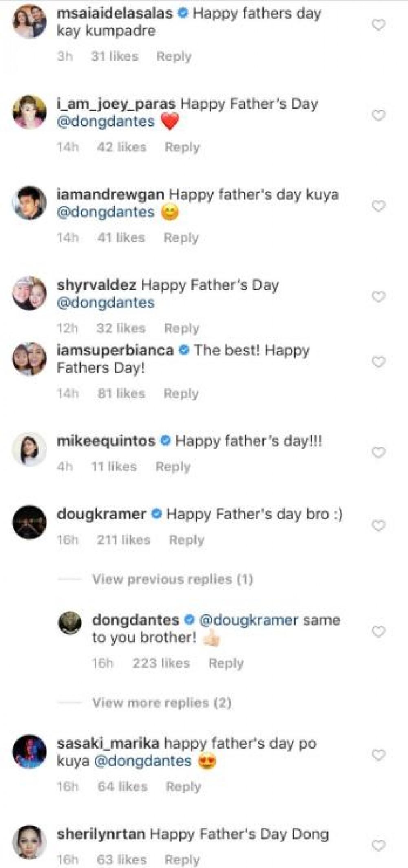Like iamsuperbianca's comment

pyautogui.click(x=378, y=362)
